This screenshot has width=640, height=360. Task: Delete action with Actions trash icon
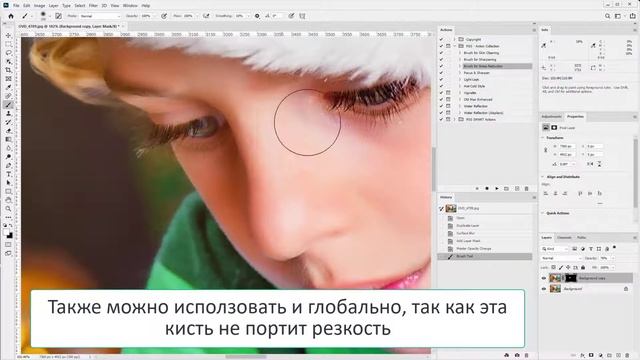coord(527,189)
